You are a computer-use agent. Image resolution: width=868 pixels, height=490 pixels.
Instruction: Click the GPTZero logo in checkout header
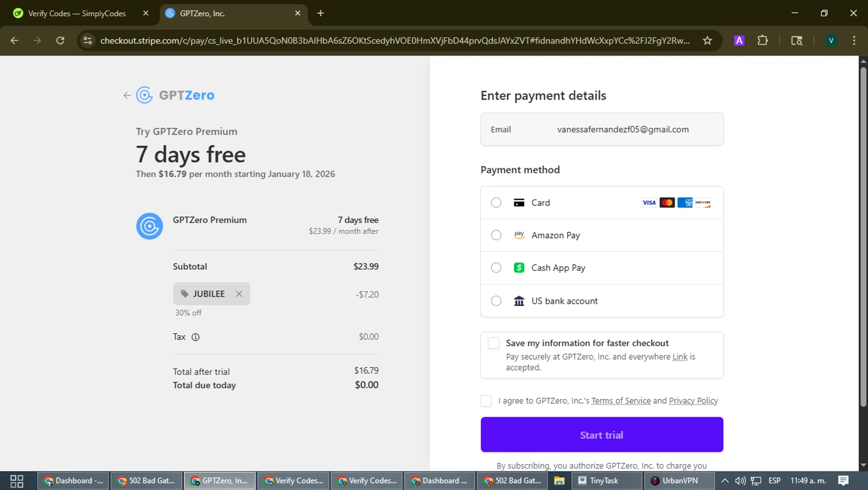[175, 95]
